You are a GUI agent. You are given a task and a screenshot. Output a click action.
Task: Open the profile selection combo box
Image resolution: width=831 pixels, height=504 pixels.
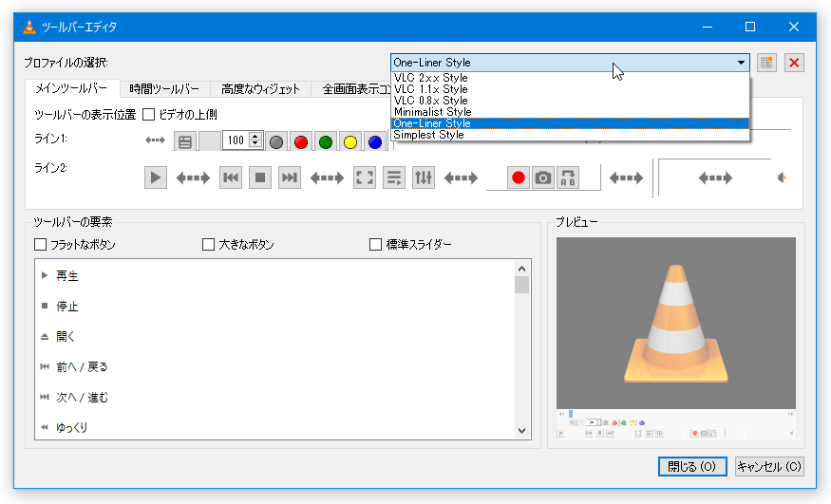[x=570, y=63]
